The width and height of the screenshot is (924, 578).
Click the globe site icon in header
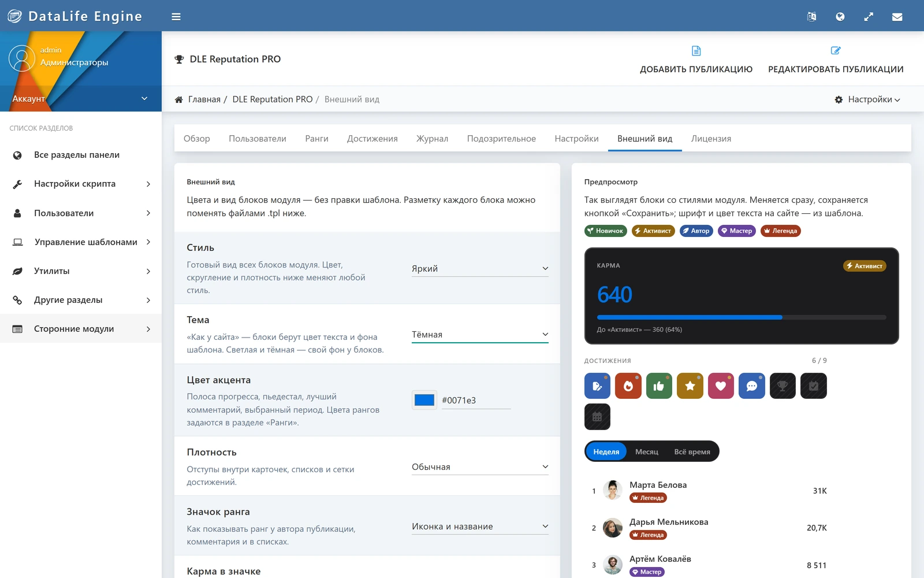click(x=840, y=17)
